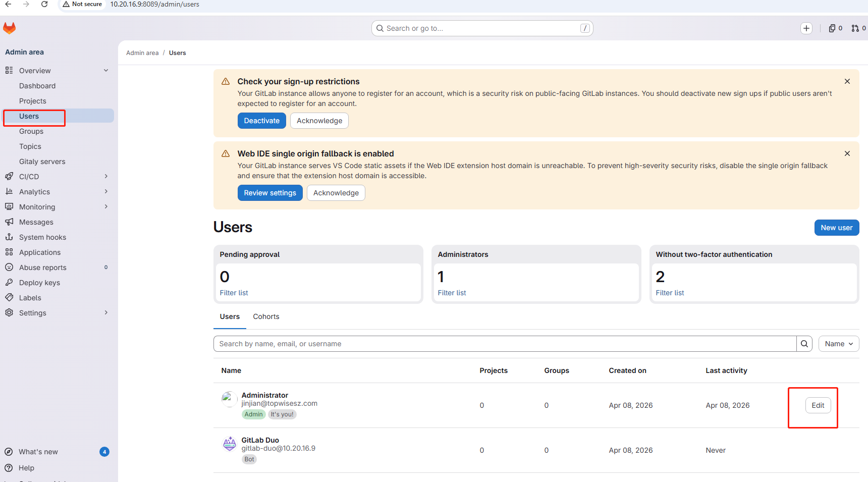
Task: Edit the Administrator user
Action: (x=818, y=405)
